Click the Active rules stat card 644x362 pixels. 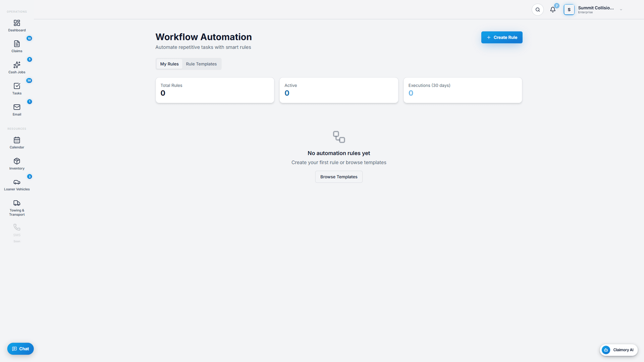click(339, 90)
